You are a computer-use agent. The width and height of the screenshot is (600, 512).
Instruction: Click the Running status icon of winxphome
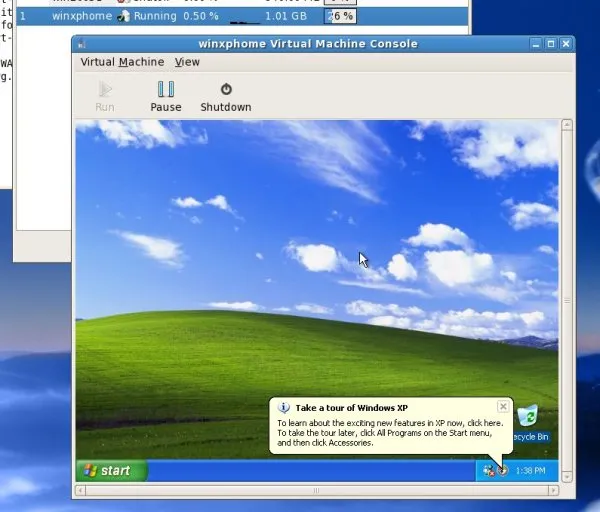click(x=123, y=16)
